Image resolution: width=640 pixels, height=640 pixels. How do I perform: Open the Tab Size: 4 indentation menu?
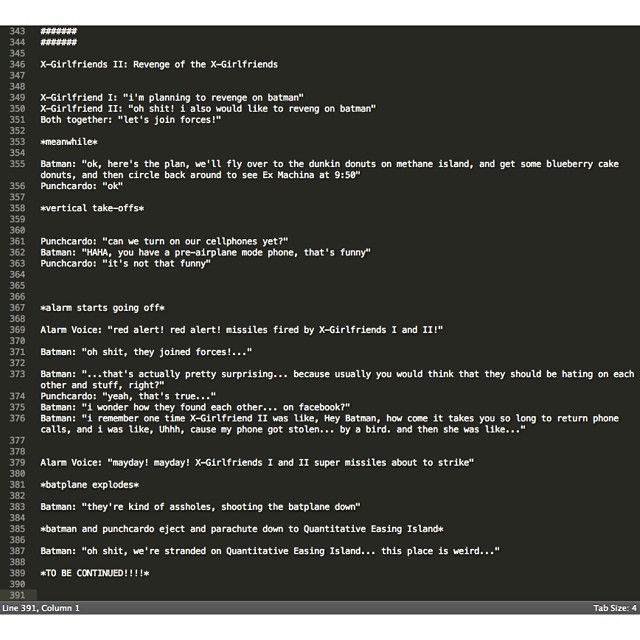[614, 607]
